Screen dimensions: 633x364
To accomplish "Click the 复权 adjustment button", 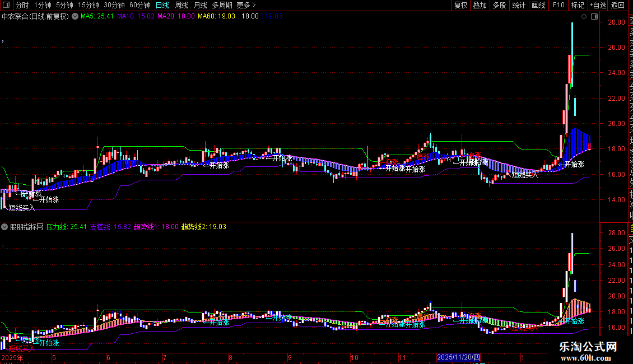I will click(x=460, y=5).
